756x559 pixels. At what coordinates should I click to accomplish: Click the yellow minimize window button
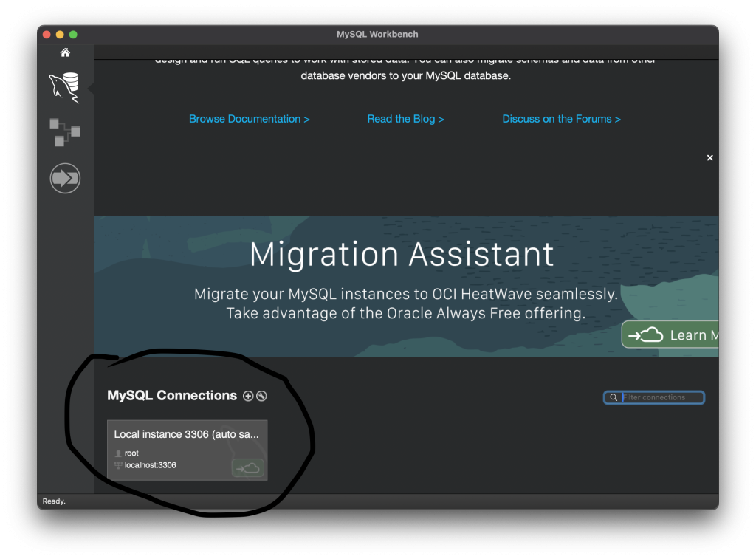click(60, 35)
